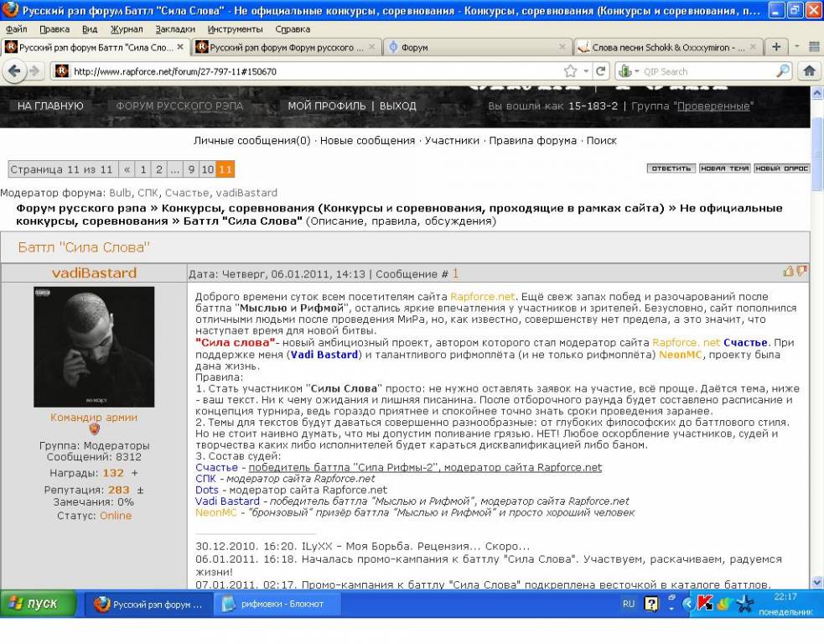Bookmark page with the star icon
824x644 pixels.
pos(570,71)
